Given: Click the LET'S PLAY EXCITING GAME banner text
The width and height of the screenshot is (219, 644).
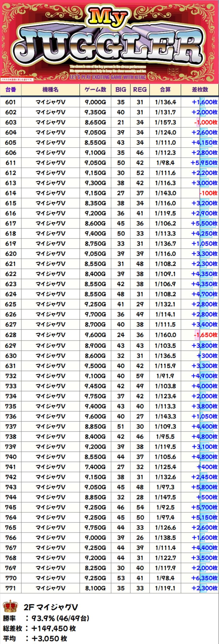Looking at the screenshot, I should pos(108,77).
